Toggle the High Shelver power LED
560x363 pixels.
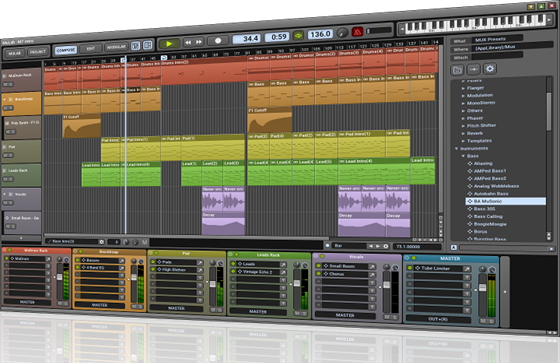coord(152,269)
